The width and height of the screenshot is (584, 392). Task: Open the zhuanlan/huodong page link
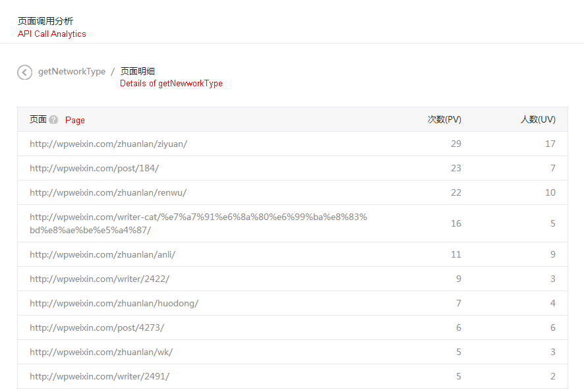pos(114,303)
